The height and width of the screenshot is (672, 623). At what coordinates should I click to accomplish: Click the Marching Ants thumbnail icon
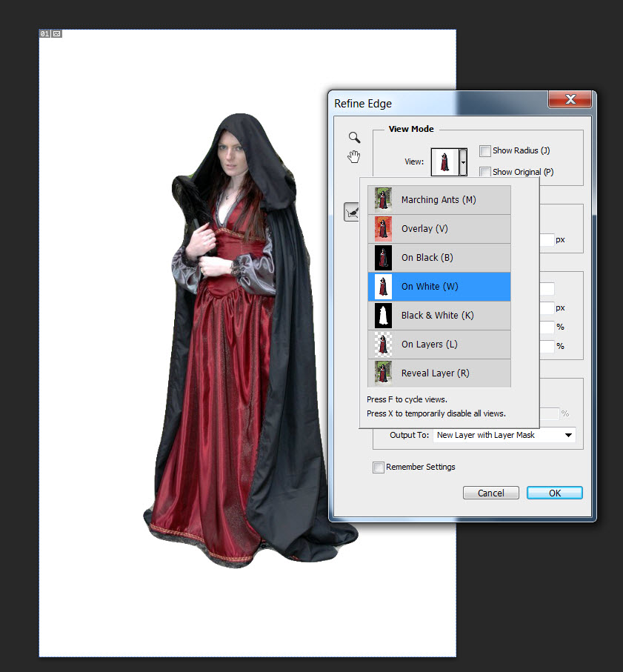coord(383,200)
